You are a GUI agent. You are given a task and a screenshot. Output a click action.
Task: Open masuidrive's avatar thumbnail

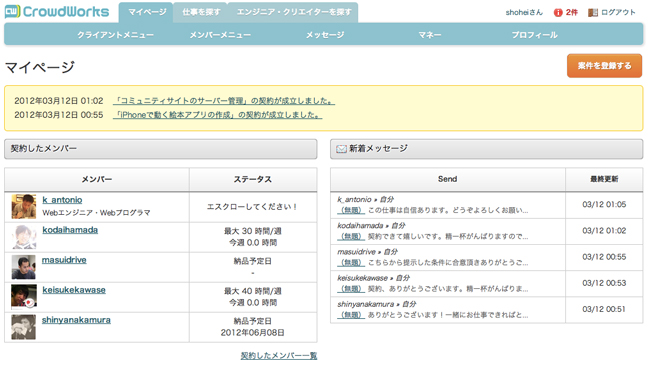pos(24,267)
